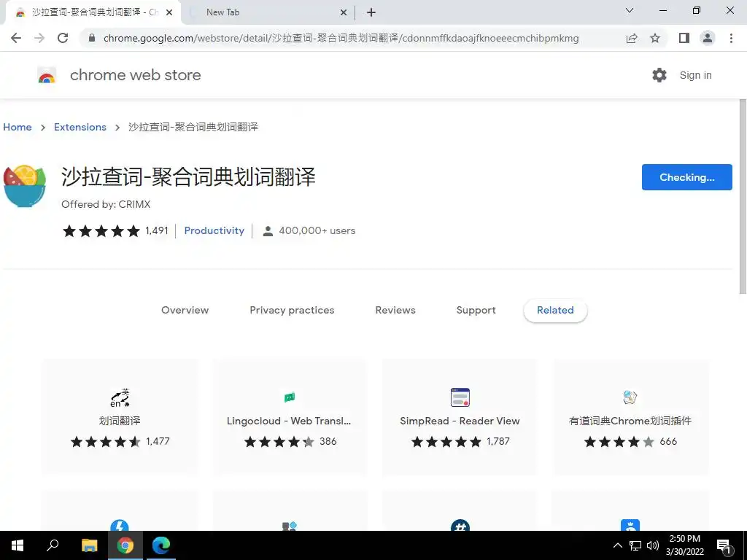The width and height of the screenshot is (747, 560).
Task: Click the page vertical scrollbar
Action: (742, 197)
